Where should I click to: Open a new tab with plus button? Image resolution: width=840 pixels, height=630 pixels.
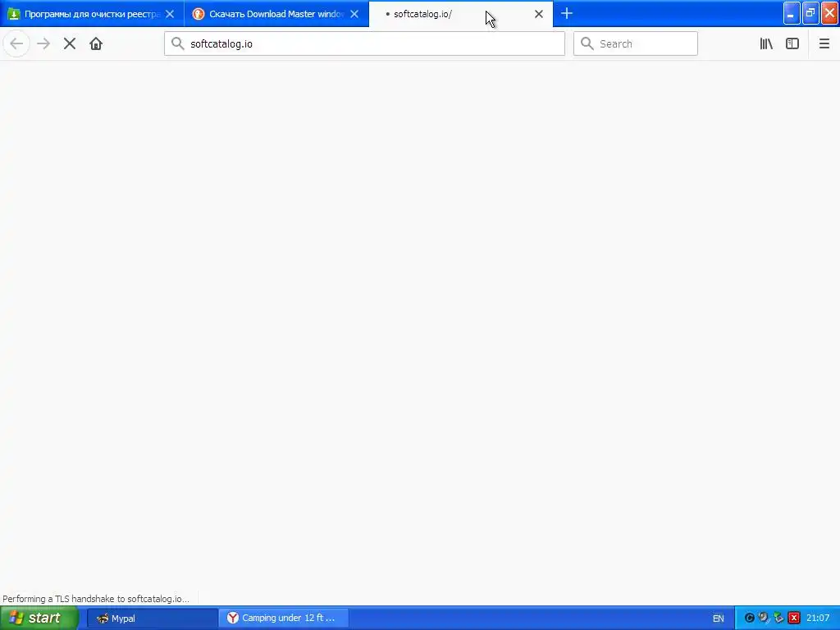pos(567,13)
